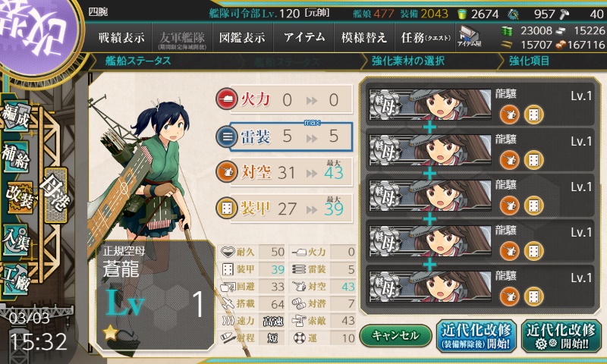This screenshot has height=364, width=607.
Task: Start 近代化改修 after equipment removal
Action: [476, 336]
